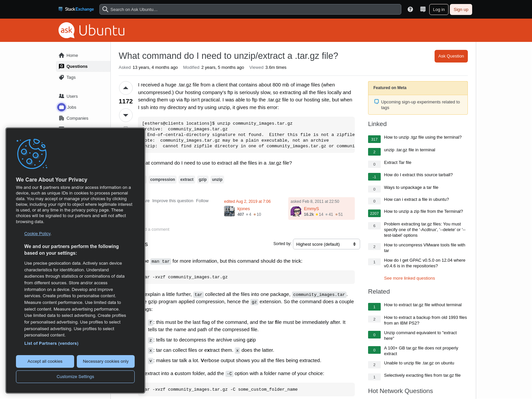Click See more linked questions

tap(409, 278)
